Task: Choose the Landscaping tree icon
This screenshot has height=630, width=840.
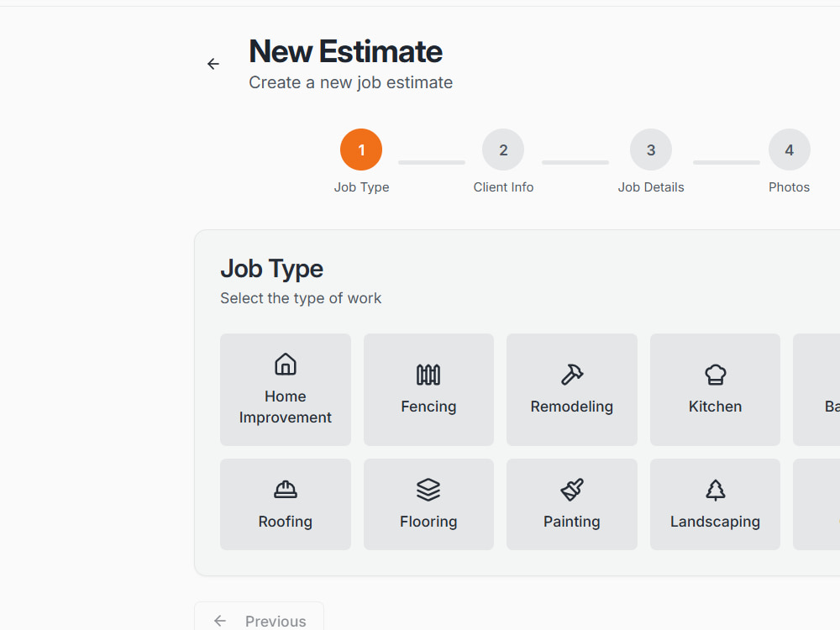Action: (715, 489)
